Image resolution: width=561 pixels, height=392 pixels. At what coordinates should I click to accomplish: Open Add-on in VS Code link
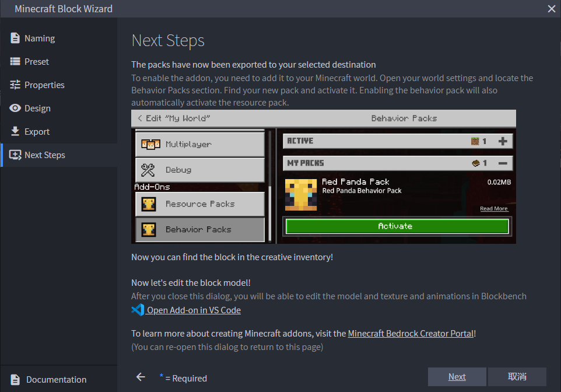point(194,310)
